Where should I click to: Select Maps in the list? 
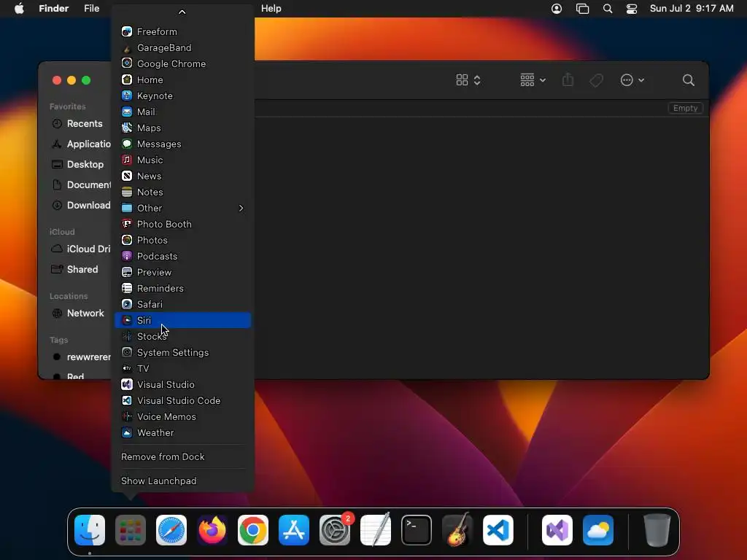[x=183, y=128]
